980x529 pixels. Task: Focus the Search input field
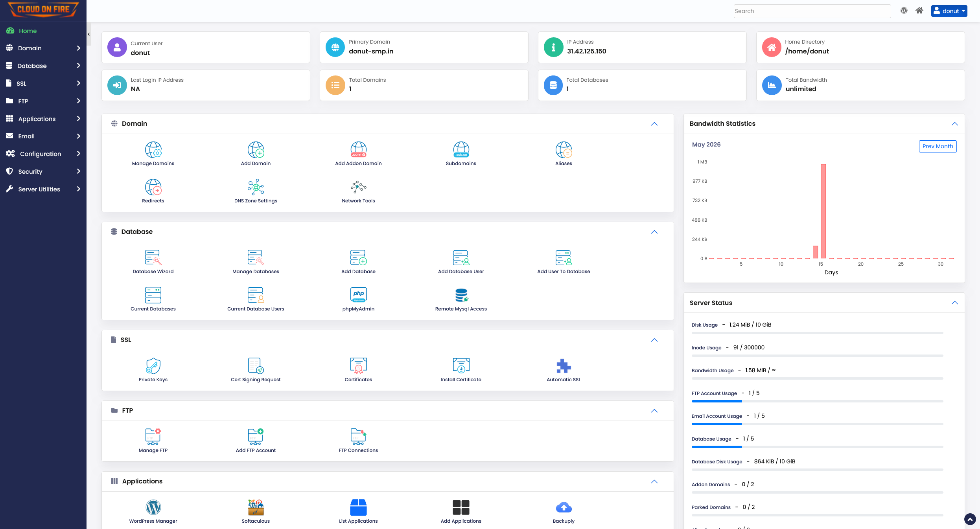(x=812, y=11)
